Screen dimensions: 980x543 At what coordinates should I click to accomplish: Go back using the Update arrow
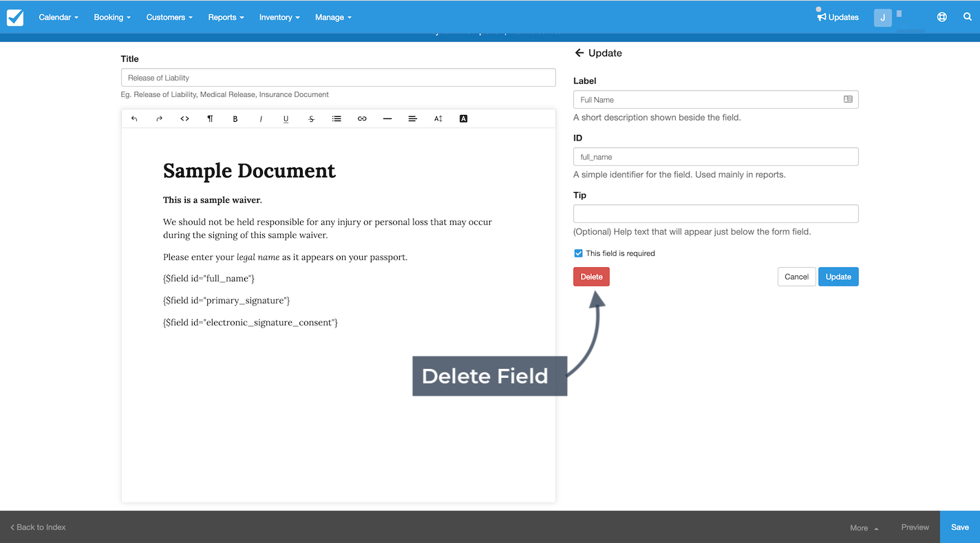pos(579,53)
